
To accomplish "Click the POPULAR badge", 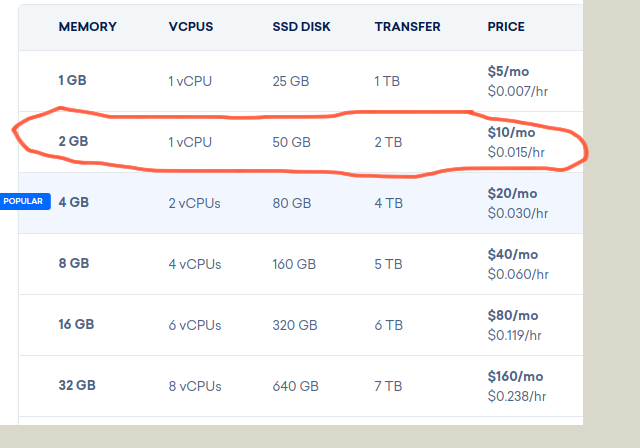I will coord(23,201).
